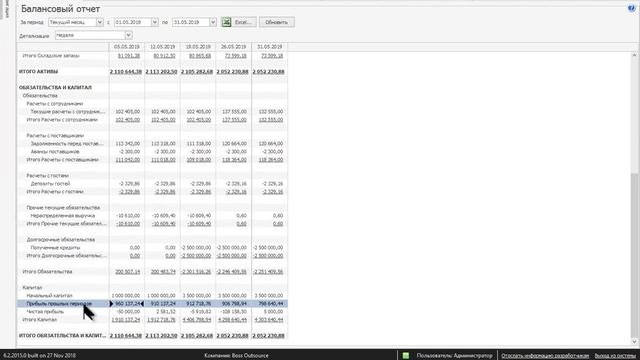Select the 'Итого Расчеты с сотрудниками' row label
This screenshot has width=640, height=360.
click(62, 120)
